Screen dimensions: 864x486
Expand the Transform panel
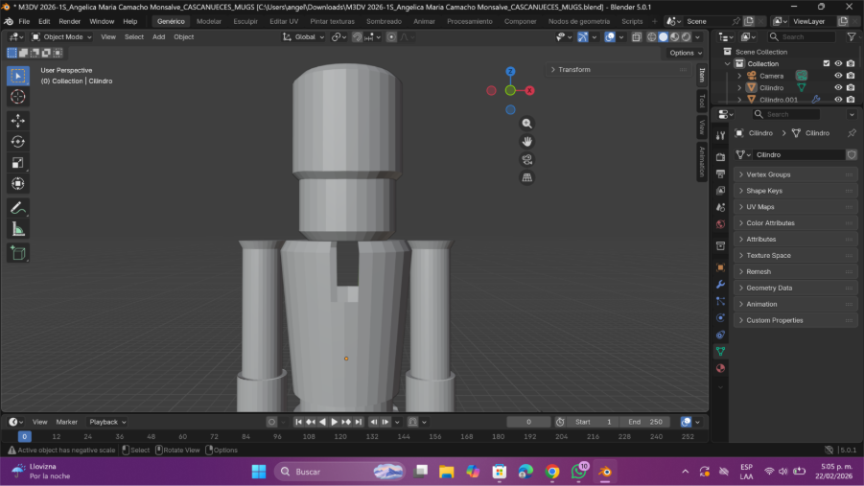619,69
